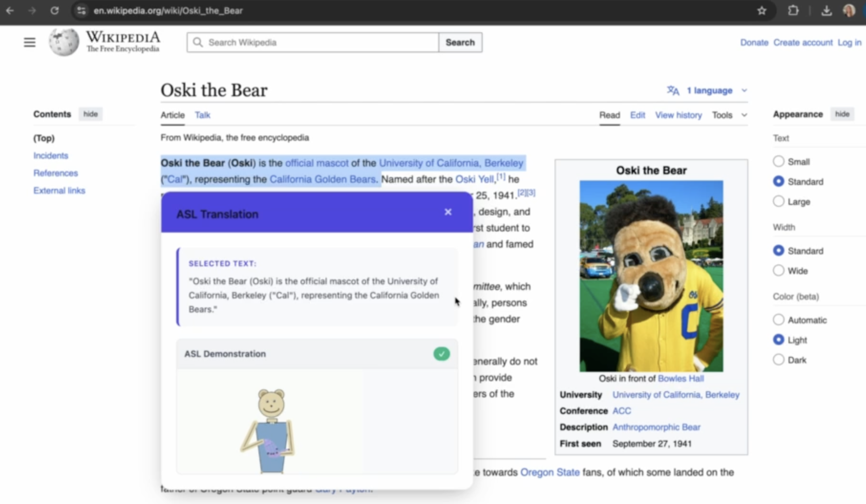Image resolution: width=866 pixels, height=504 pixels.
Task: Close the ASL Translation popup
Action: pyautogui.click(x=448, y=212)
